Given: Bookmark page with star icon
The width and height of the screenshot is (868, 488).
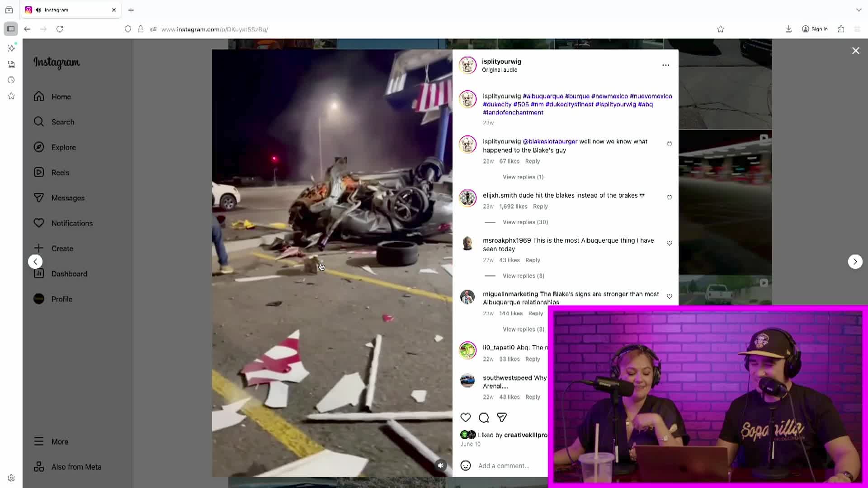Looking at the screenshot, I should coord(721,29).
